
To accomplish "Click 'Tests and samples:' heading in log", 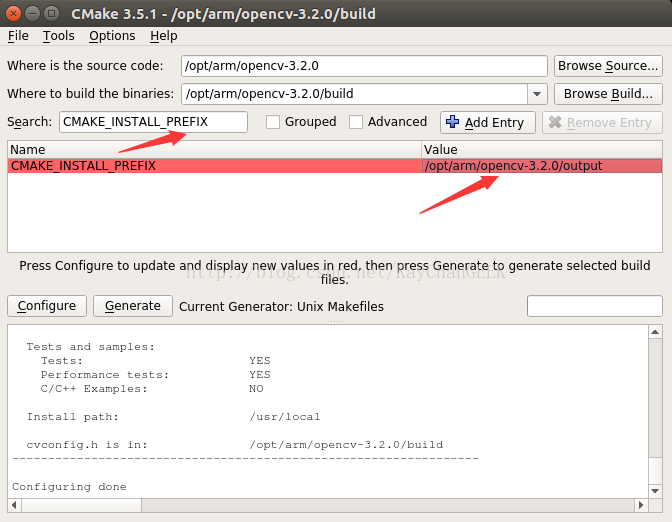I will [x=90, y=347].
